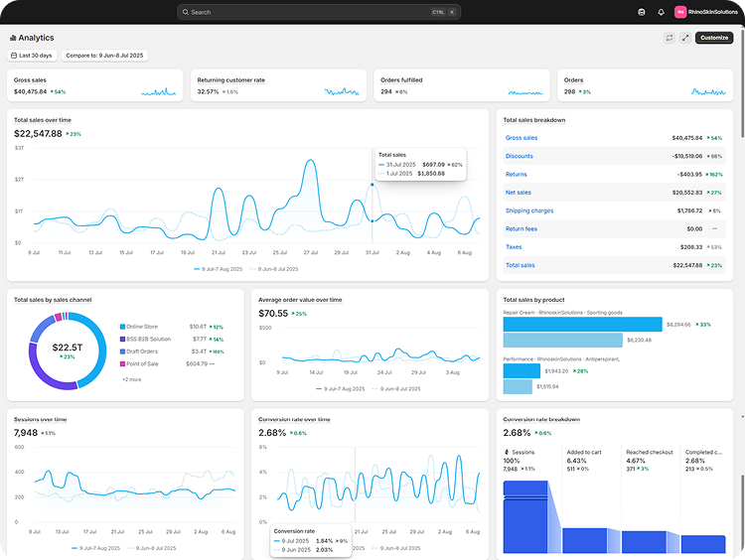Click the Repair Cream $8,294.66 bar
The image size is (745, 560).
coord(582,325)
